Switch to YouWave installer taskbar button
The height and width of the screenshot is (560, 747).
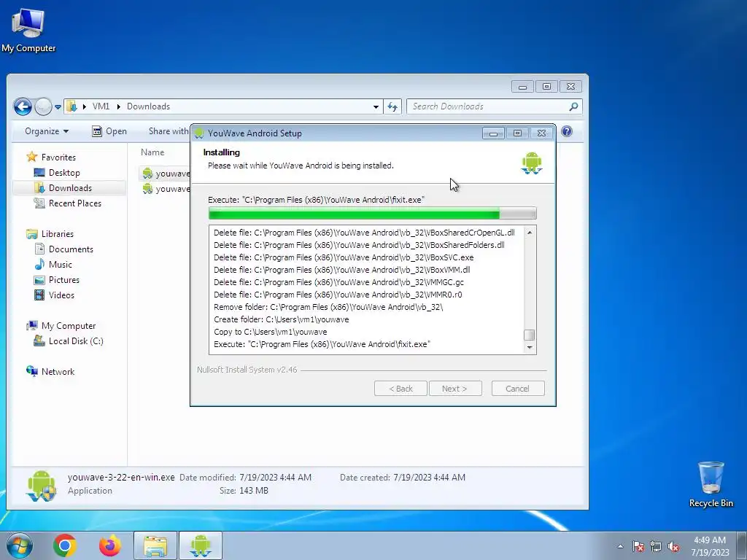pos(201,545)
